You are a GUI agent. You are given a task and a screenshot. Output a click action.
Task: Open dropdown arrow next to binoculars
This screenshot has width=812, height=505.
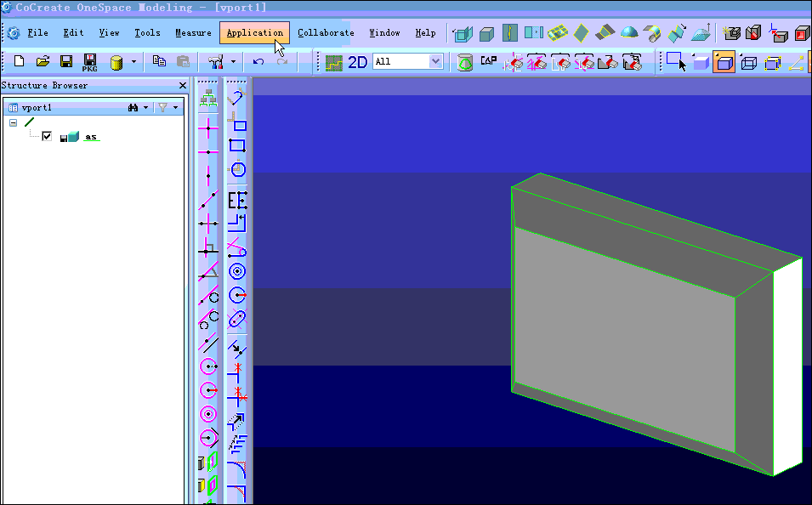(146, 108)
